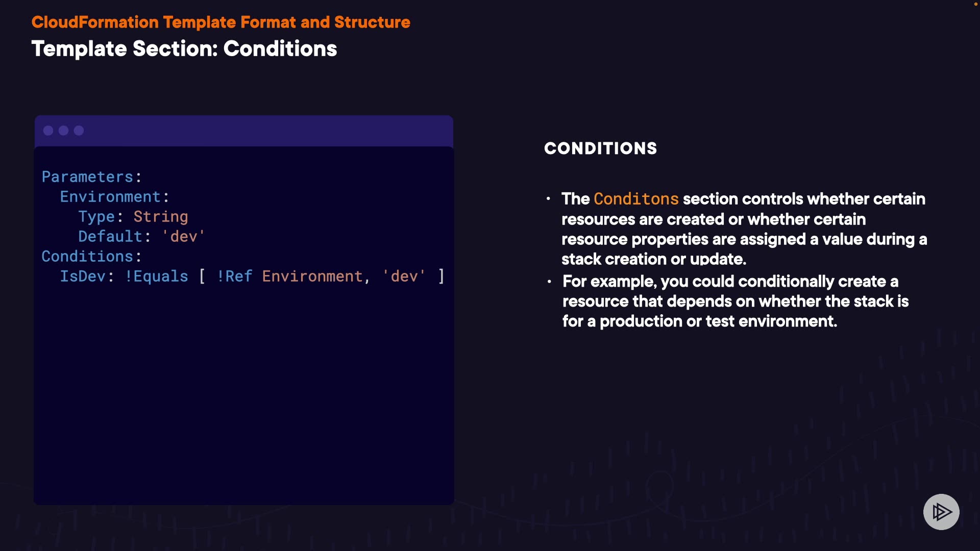Click the middle dot in code window header
980x551 pixels.
coord(64,131)
